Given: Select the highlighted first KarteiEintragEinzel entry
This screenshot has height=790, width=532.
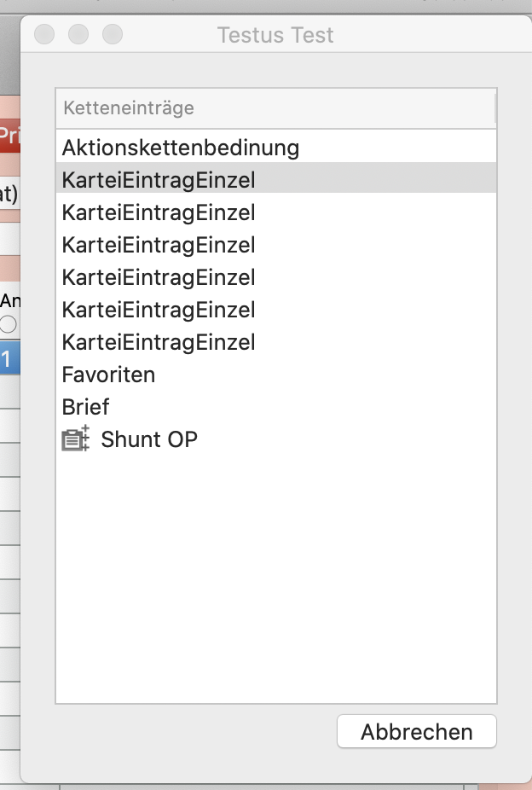Looking at the screenshot, I should click(x=159, y=180).
